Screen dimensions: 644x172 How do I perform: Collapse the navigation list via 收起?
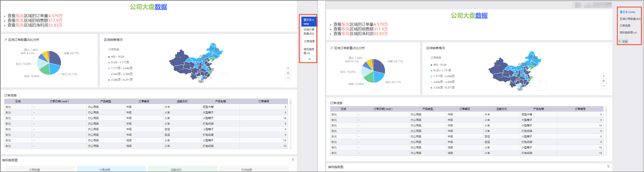point(623,42)
